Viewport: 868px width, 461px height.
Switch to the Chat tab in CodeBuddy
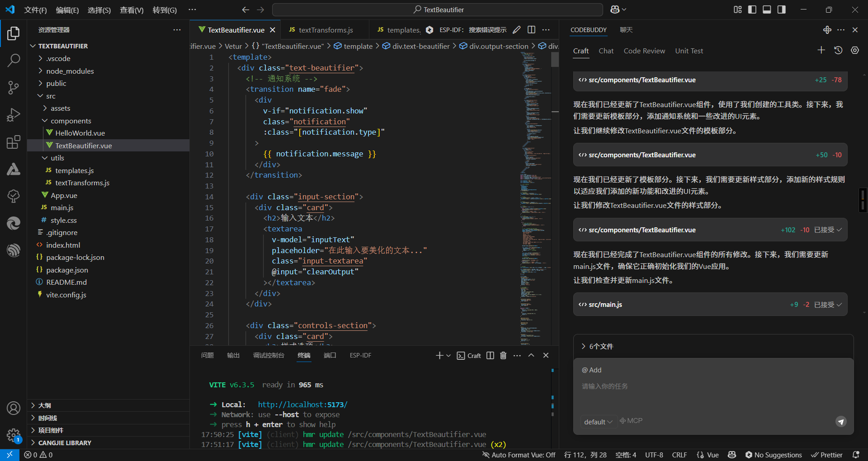(606, 51)
